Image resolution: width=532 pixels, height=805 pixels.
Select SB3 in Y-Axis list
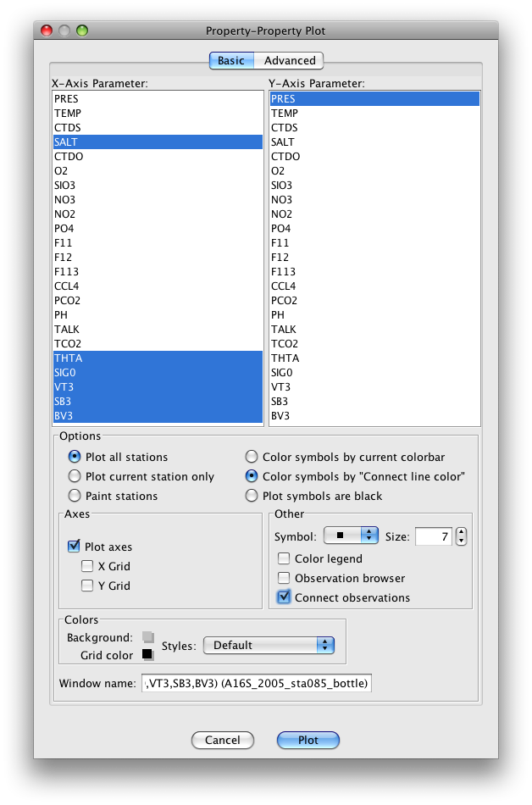click(x=375, y=401)
